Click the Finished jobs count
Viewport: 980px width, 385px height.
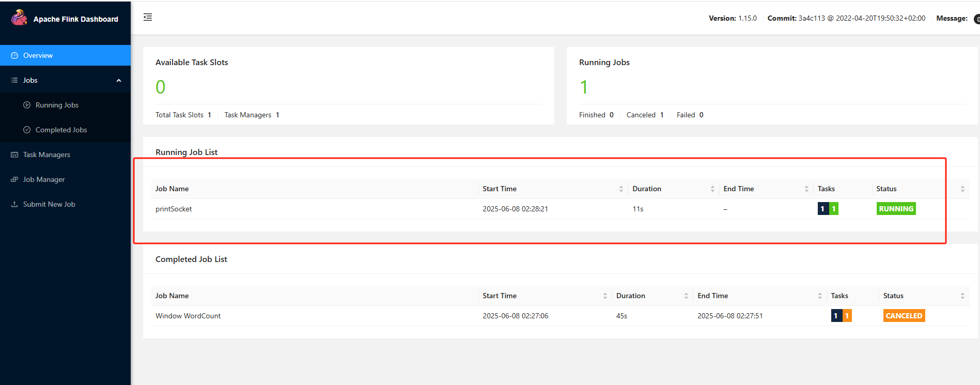(x=612, y=115)
